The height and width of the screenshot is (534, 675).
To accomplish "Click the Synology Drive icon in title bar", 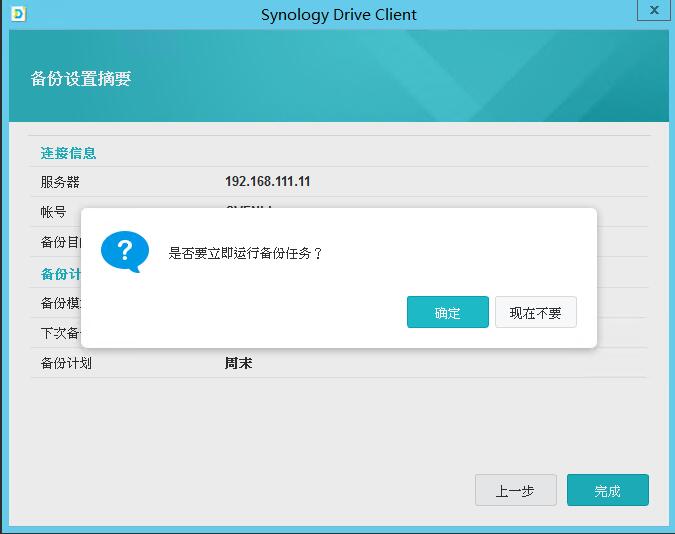I will 18,14.
